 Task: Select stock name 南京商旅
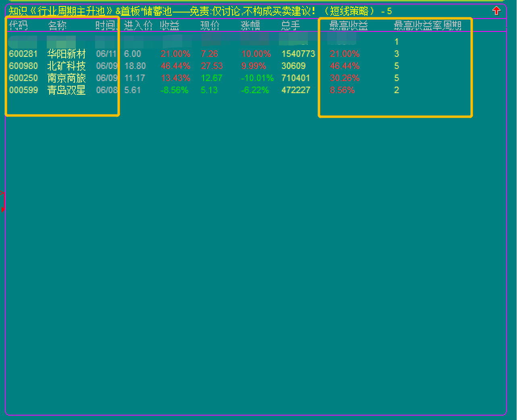[x=66, y=78]
